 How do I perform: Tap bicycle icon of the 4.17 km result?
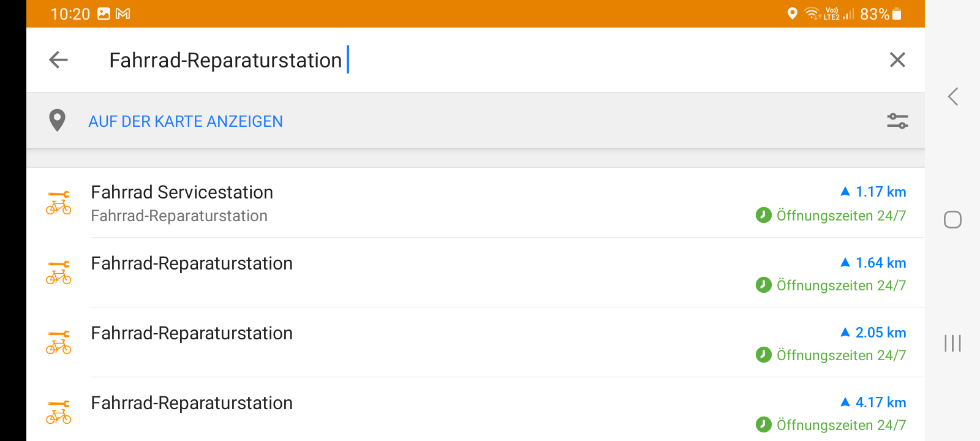59,412
